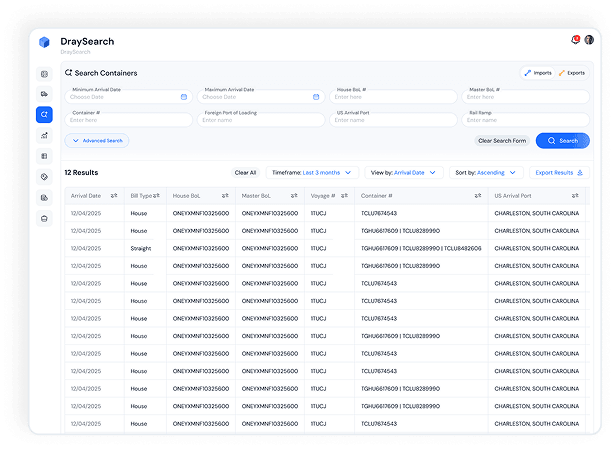Focus the Container # input field
This screenshot has height=449, width=615.
coord(129,120)
